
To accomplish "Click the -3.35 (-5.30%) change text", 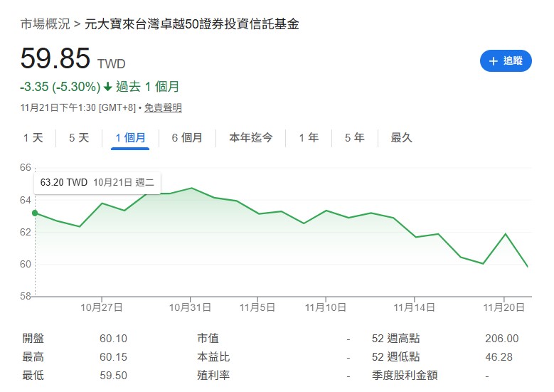I will tap(60, 87).
